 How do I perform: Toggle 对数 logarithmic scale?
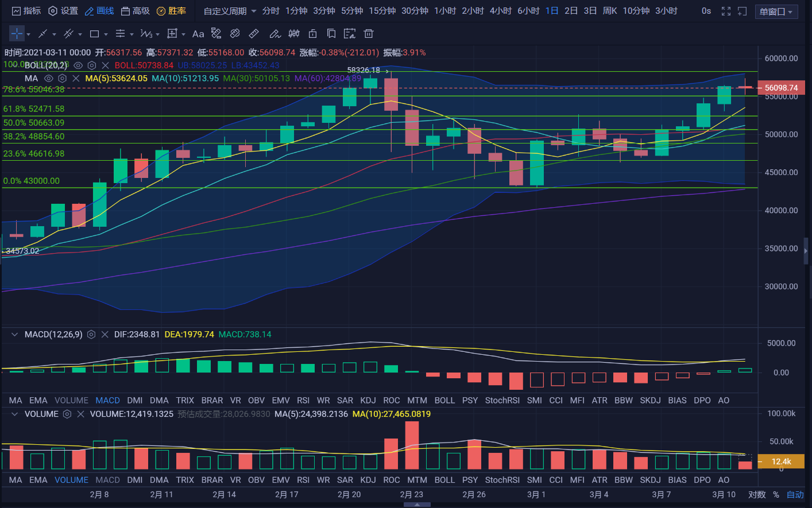click(757, 494)
